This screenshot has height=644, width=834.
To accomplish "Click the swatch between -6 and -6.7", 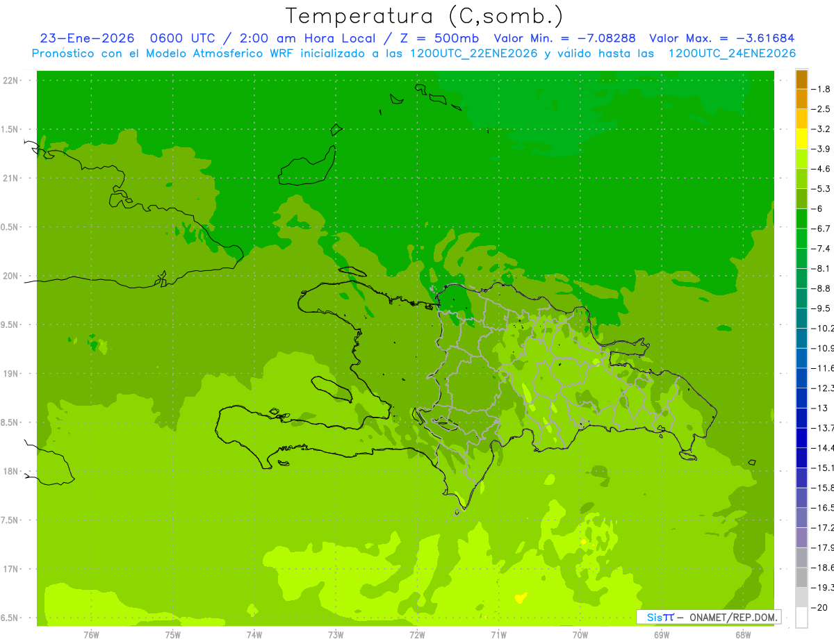I will click(x=801, y=219).
